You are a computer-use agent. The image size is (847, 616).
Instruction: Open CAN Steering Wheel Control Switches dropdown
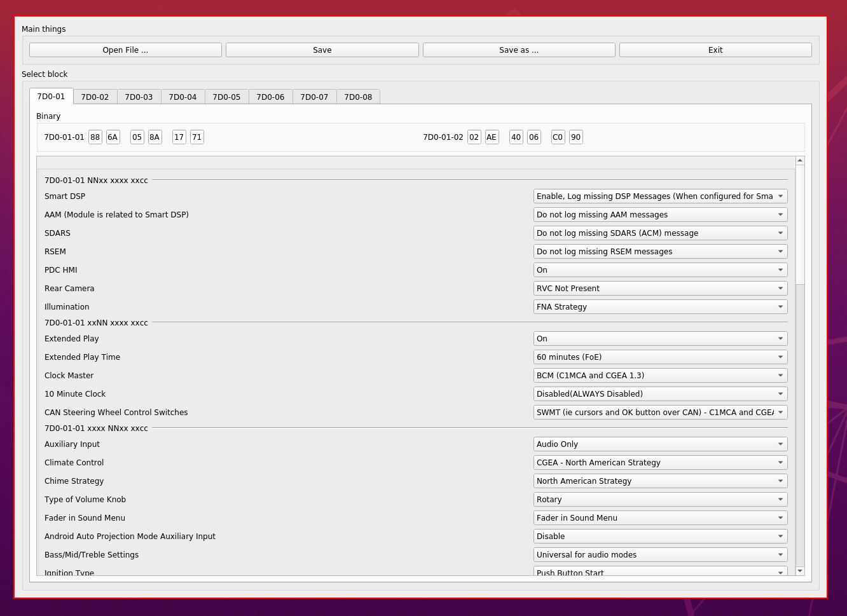[660, 413]
